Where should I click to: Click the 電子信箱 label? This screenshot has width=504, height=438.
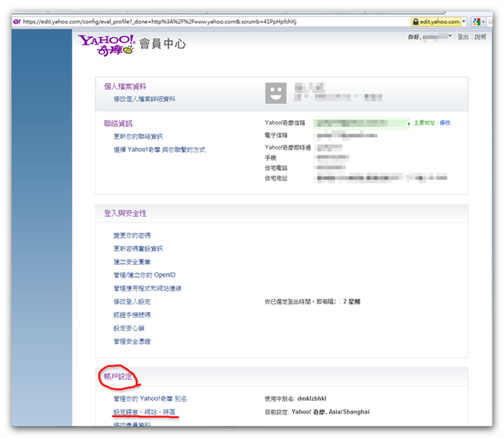276,135
